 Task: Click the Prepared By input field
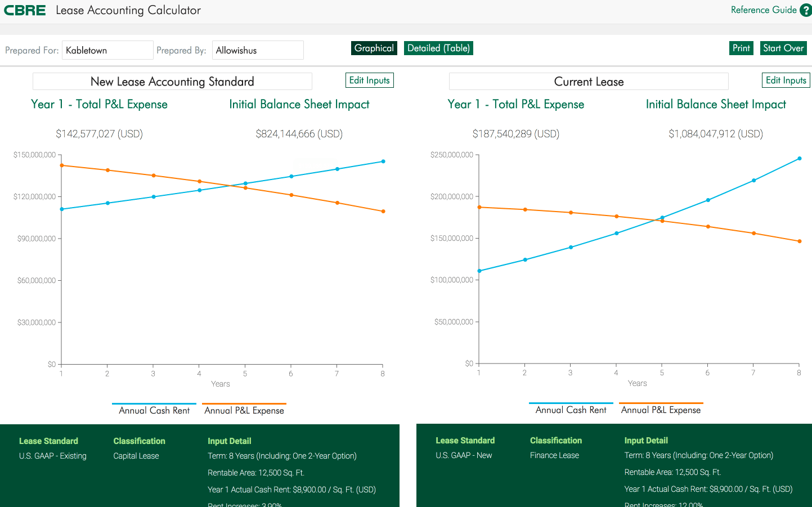258,50
